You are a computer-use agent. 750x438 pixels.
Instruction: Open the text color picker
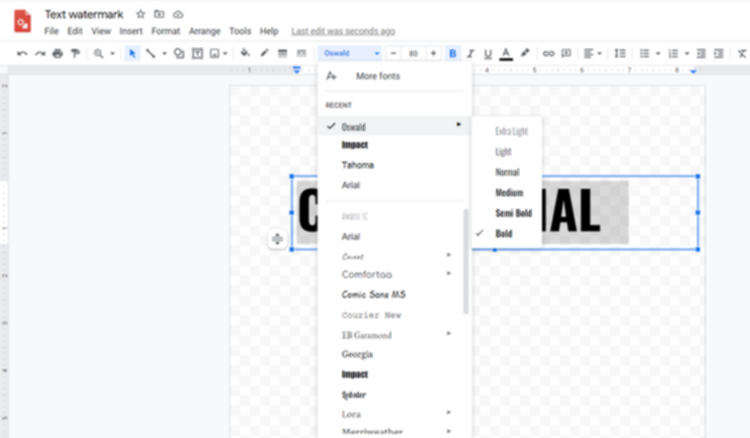pyautogui.click(x=506, y=54)
